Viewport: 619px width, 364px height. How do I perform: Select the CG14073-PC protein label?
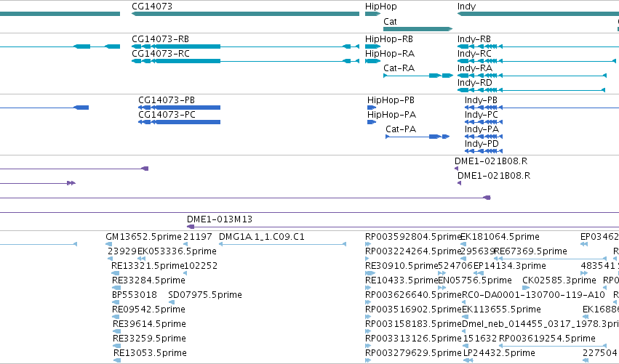[167, 115]
